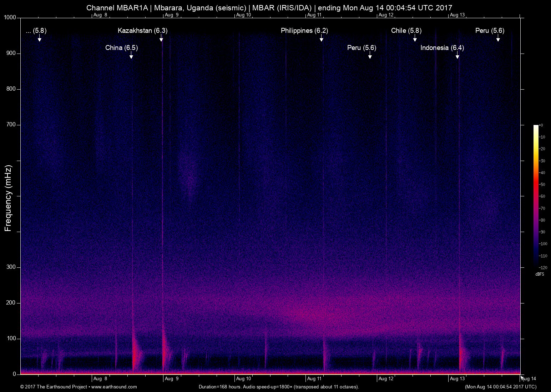Click the Indonesia (6.4) event label
Viewport: 551px width, 392px height.
[x=442, y=48]
